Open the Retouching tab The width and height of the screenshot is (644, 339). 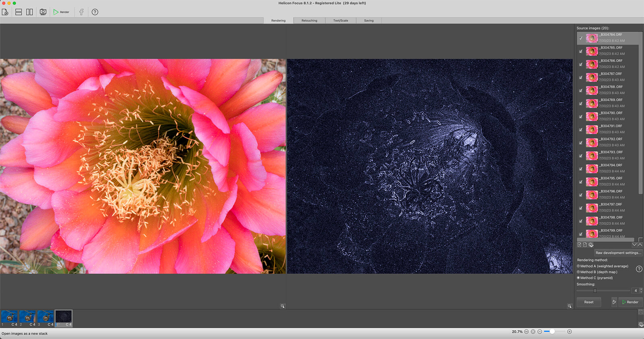(309, 21)
